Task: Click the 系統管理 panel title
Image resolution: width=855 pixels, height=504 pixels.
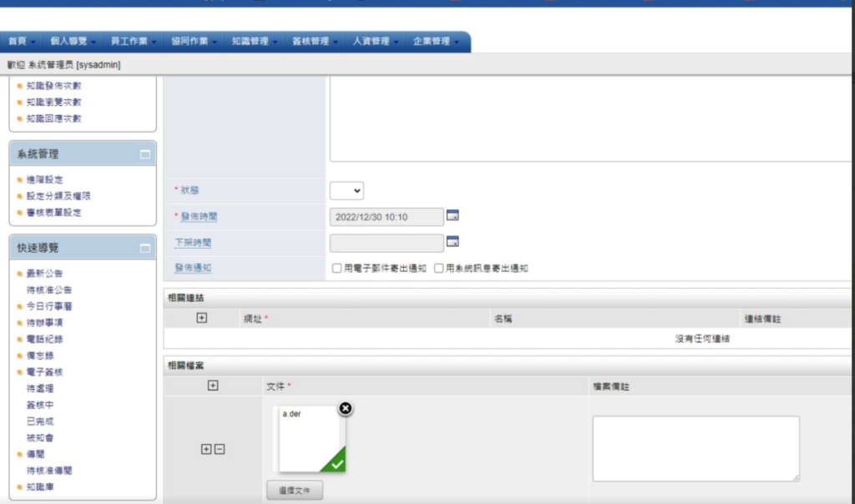Action: coord(38,154)
